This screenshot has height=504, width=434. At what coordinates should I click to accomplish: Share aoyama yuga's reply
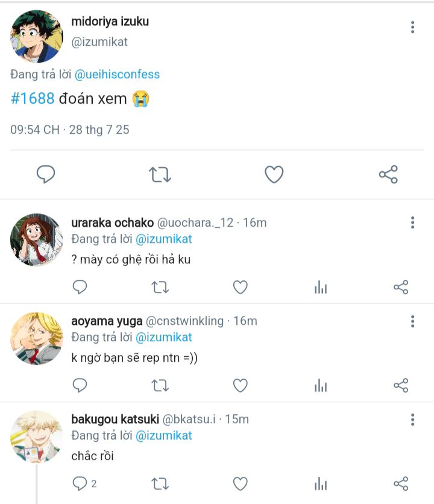click(x=401, y=385)
